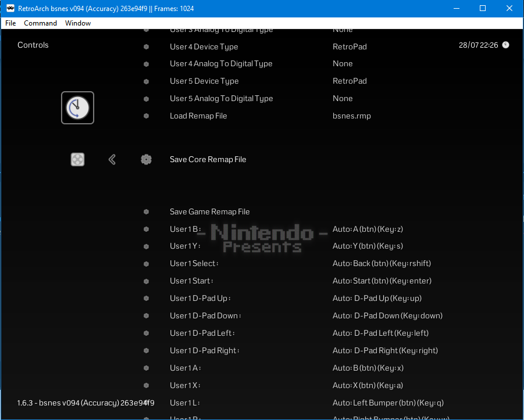Click the bullet icon for User 1 Select
Image resolution: width=524 pixels, height=420 pixels.
[146, 264]
